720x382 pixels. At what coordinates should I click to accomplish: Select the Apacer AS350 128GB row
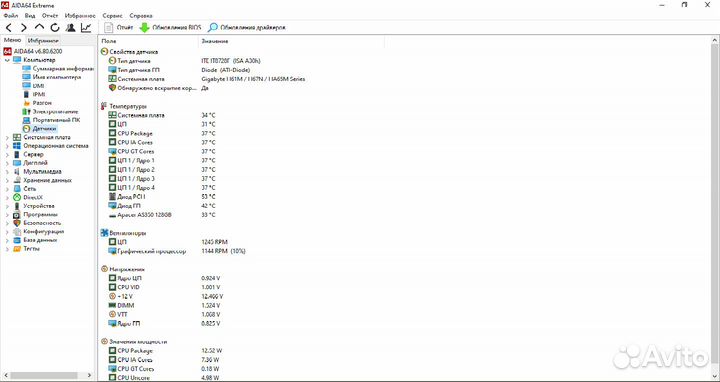162,215
